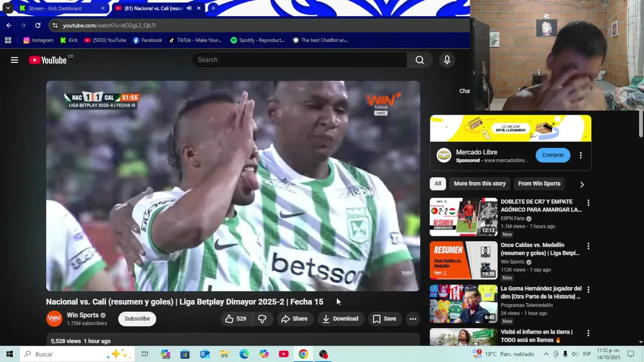Viewport: 644px width, 362px height.
Task: Open the notification center icon
Action: (x=631, y=354)
